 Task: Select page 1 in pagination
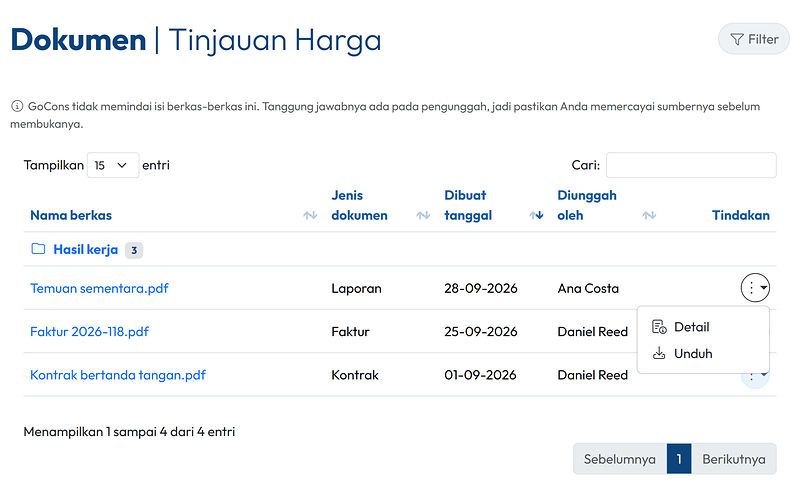tap(679, 459)
